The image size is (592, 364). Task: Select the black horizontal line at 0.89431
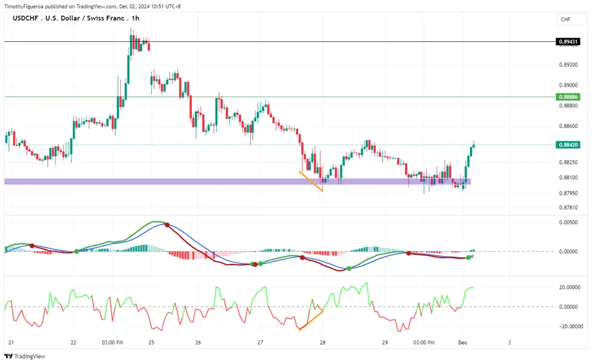pos(279,41)
